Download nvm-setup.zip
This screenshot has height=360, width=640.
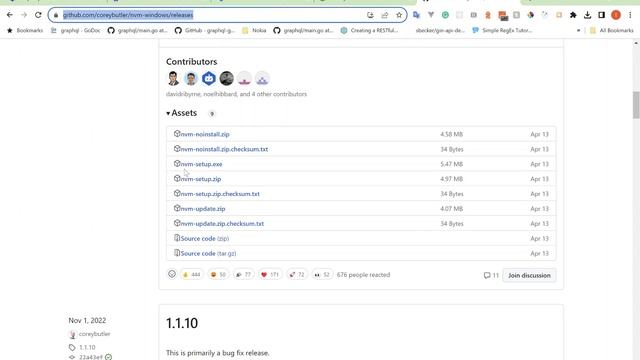click(201, 179)
